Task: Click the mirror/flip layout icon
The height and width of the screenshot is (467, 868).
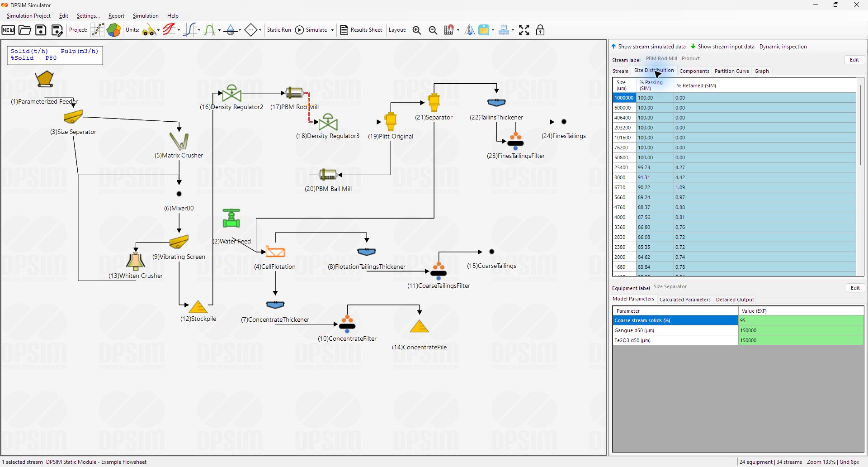Action: pos(470,30)
